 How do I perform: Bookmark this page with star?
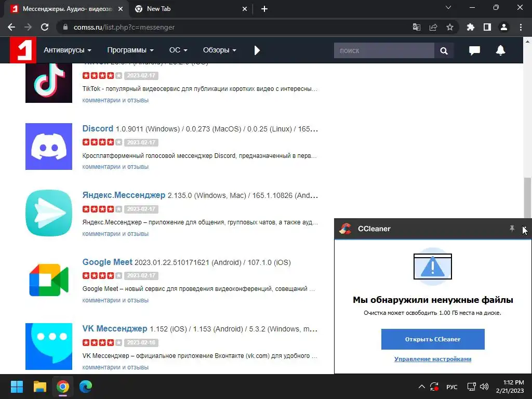click(449, 27)
